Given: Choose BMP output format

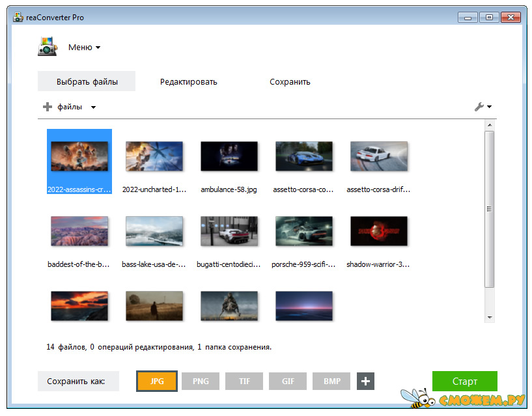Looking at the screenshot, I should coord(331,381).
